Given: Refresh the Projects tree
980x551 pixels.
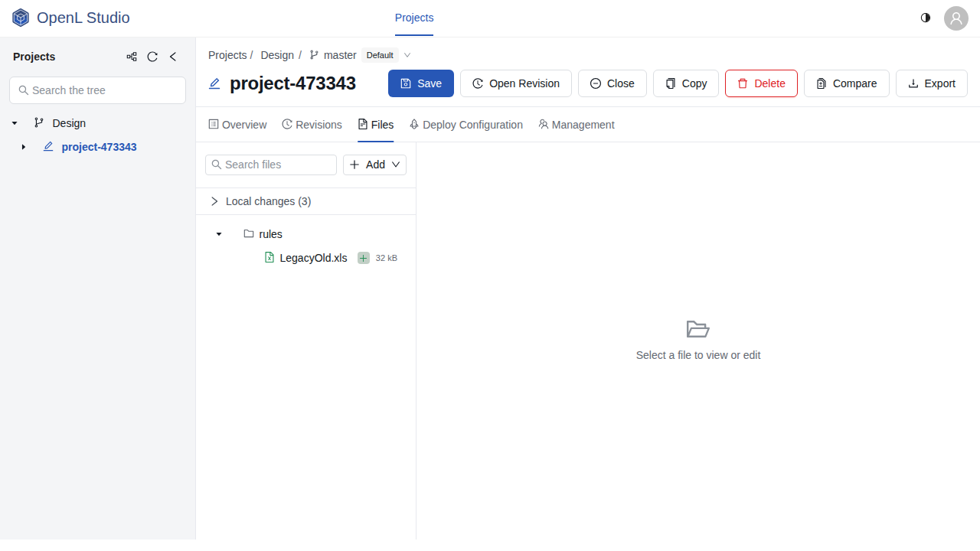Looking at the screenshot, I should pyautogui.click(x=152, y=57).
